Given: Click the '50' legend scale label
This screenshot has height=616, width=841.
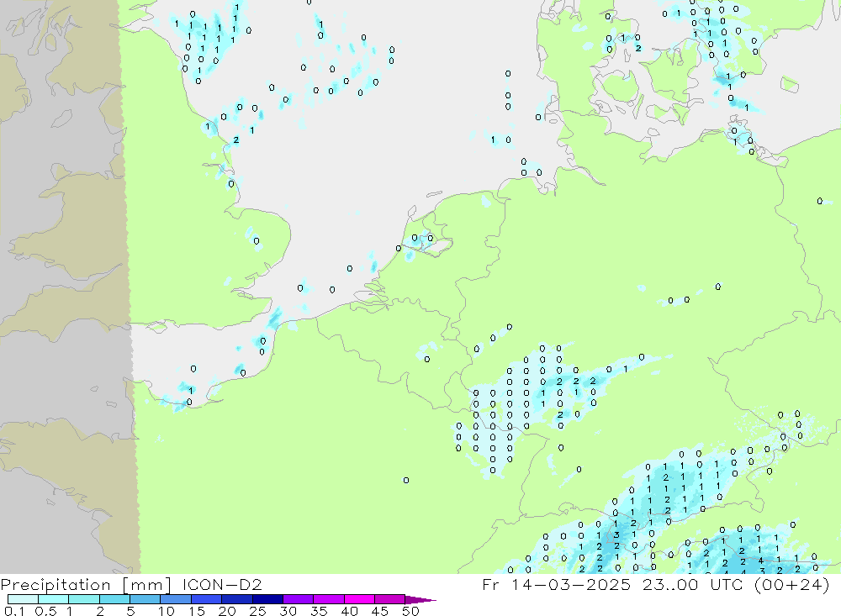Looking at the screenshot, I should pos(410,611).
